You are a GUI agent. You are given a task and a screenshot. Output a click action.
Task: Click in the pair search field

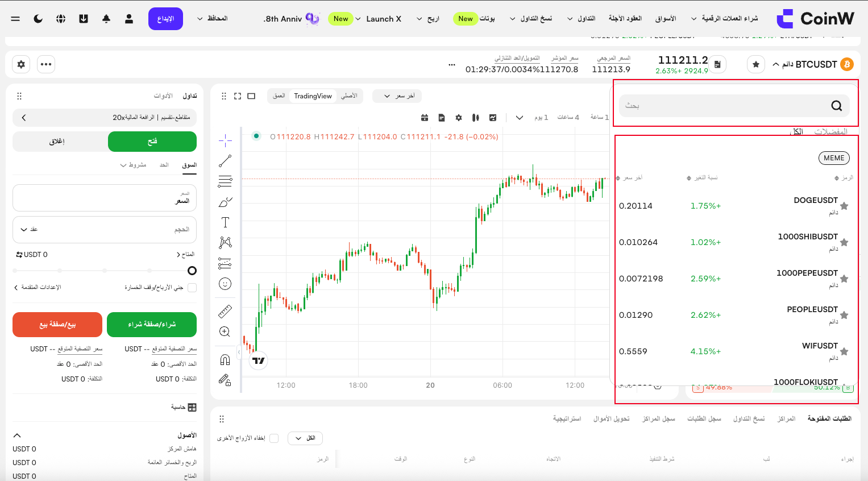734,106
